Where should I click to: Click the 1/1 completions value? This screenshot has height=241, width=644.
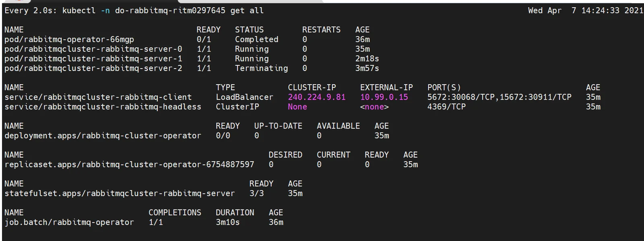156,222
